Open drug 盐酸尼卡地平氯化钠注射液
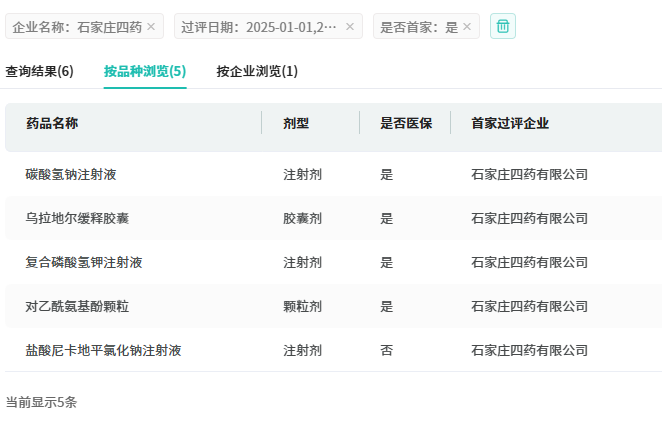Image resolution: width=662 pixels, height=422 pixels. [x=103, y=350]
